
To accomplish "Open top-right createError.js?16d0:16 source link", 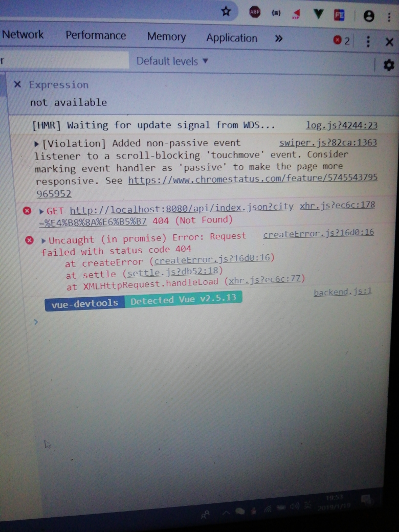I will (x=318, y=233).
